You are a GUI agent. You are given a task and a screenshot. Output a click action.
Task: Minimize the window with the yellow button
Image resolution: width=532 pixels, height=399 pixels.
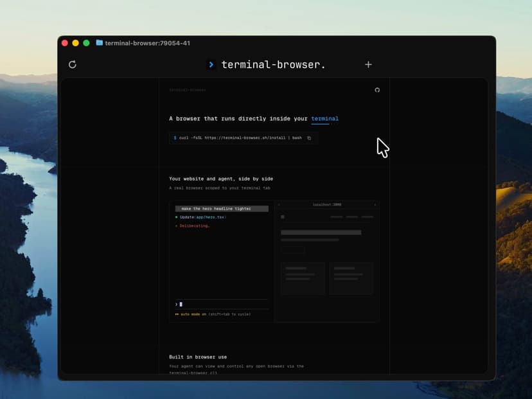76,43
